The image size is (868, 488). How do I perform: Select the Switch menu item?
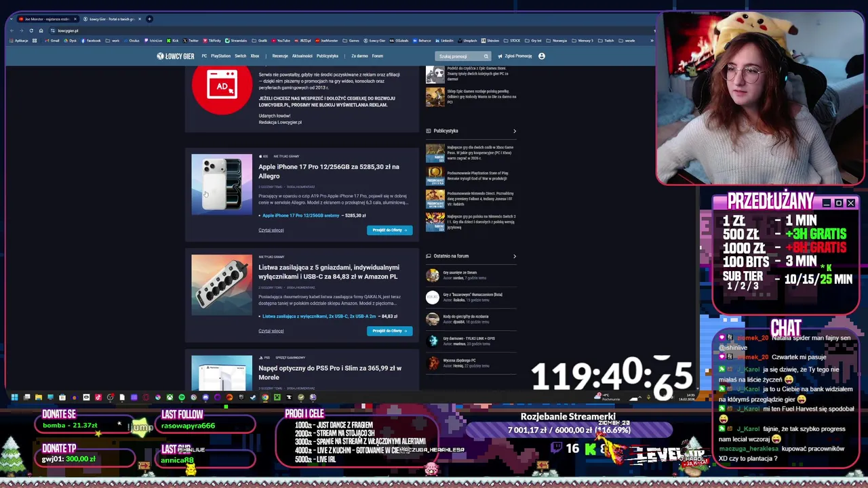240,56
